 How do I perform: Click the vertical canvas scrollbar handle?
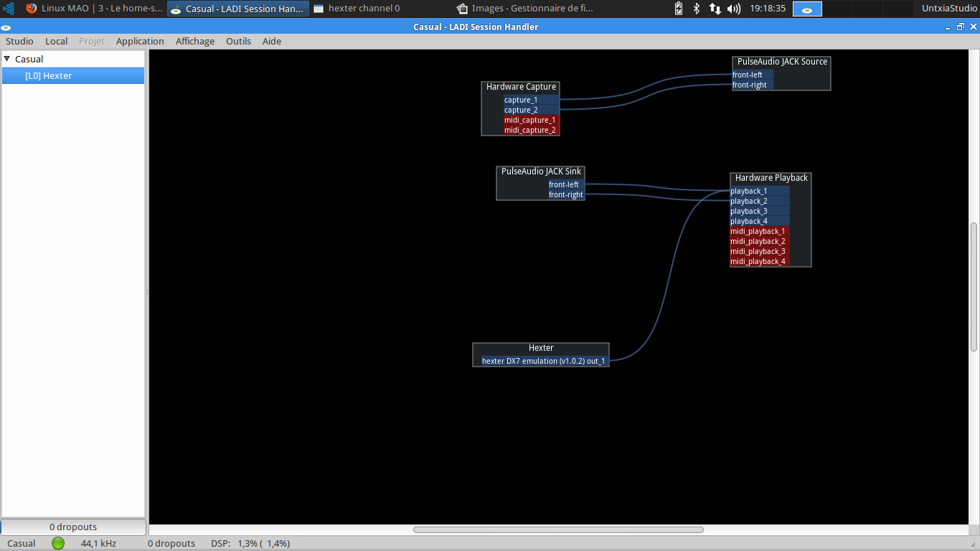click(974, 287)
